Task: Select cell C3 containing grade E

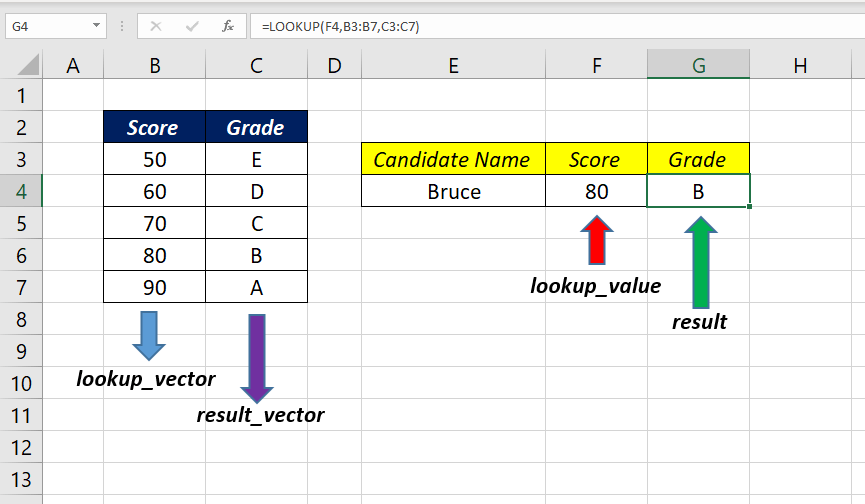Action: click(x=256, y=159)
